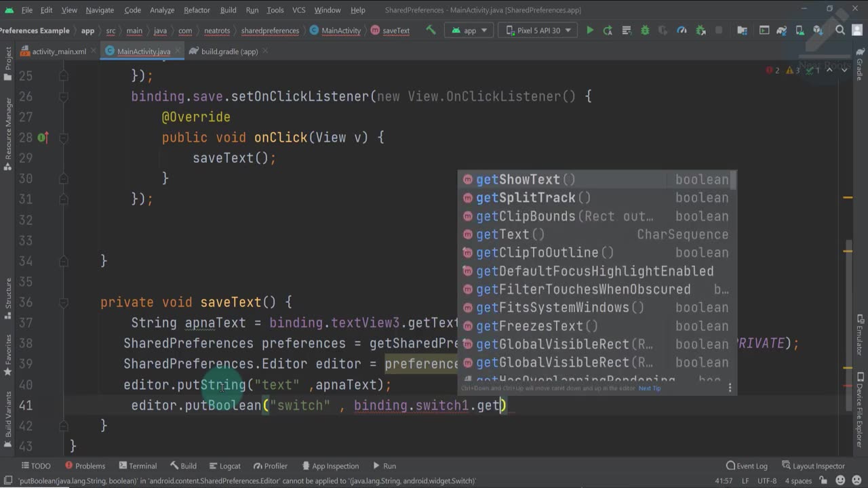This screenshot has height=488, width=868.
Task: Open completion popup three-dot options menu
Action: point(730,388)
